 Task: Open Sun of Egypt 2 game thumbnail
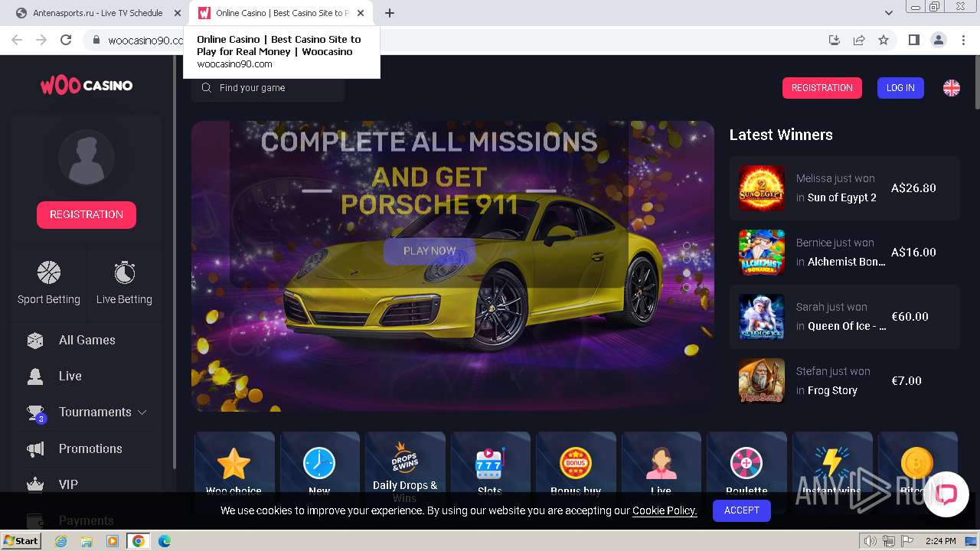pyautogui.click(x=762, y=188)
